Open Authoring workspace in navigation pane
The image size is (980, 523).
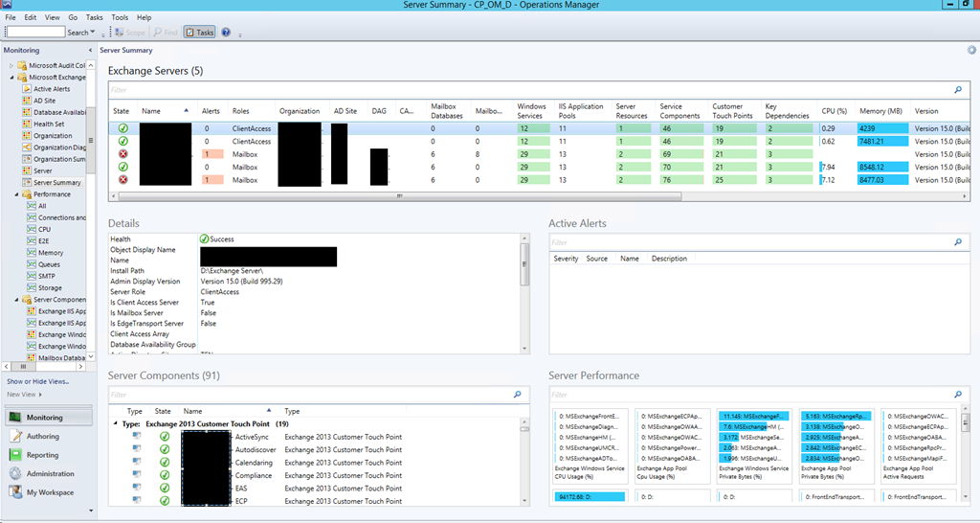(x=42, y=437)
